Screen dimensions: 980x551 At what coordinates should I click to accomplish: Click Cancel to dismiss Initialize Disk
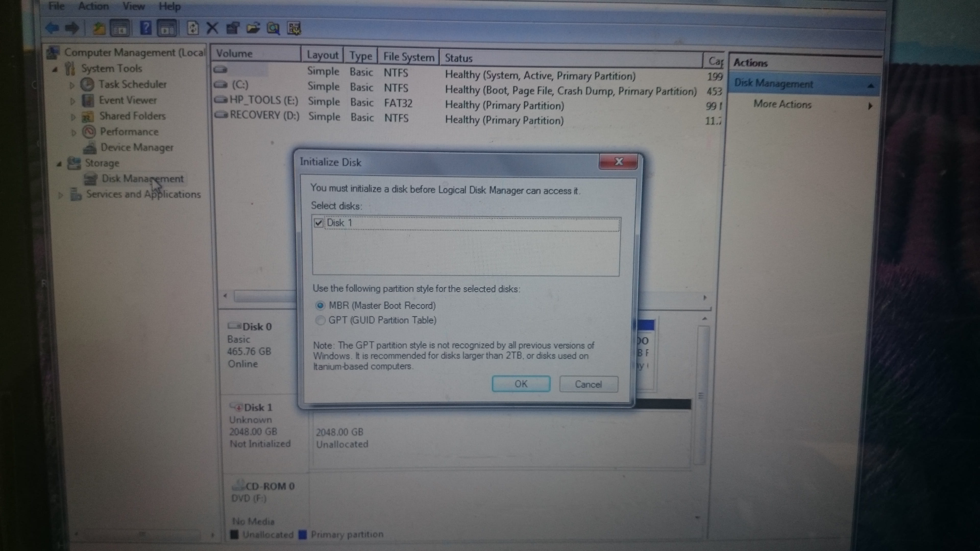click(x=587, y=383)
